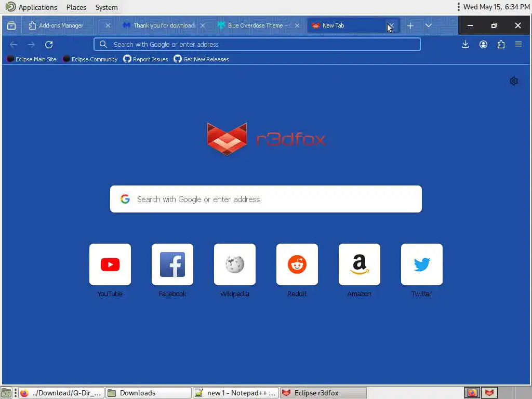Open the Twitter shortcut tile
The image size is (532, 399).
[x=422, y=264]
